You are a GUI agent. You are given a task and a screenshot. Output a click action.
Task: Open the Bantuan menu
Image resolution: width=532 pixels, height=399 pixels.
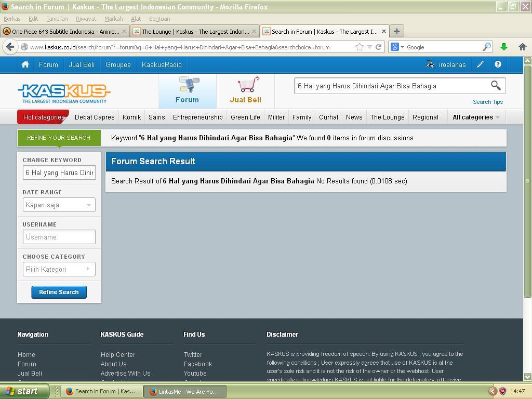click(159, 19)
